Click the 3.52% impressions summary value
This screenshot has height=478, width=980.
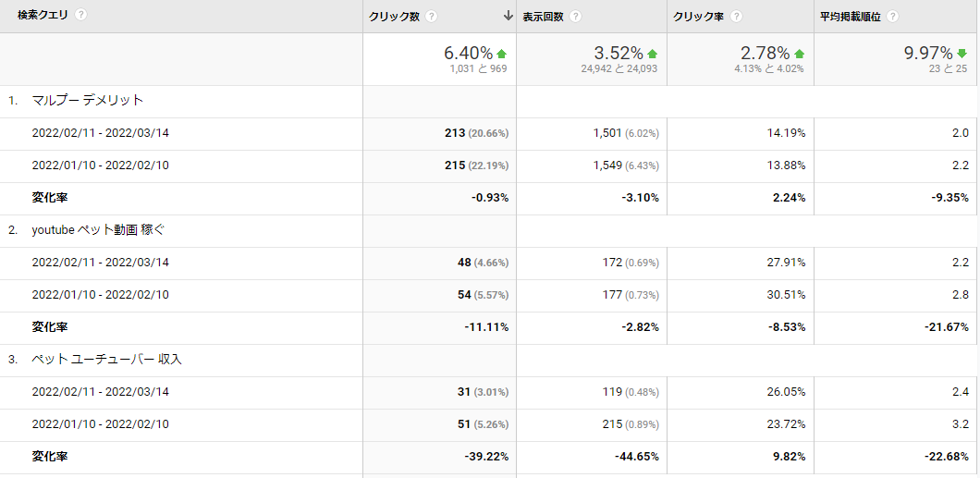(617, 54)
